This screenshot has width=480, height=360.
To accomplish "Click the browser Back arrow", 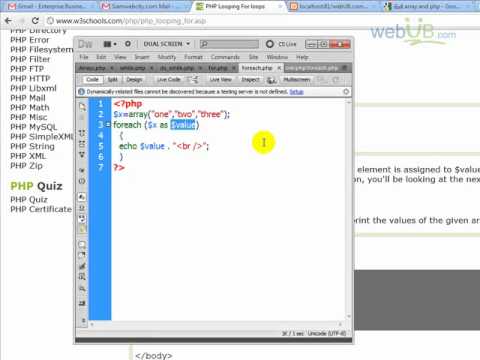I will tap(8, 21).
